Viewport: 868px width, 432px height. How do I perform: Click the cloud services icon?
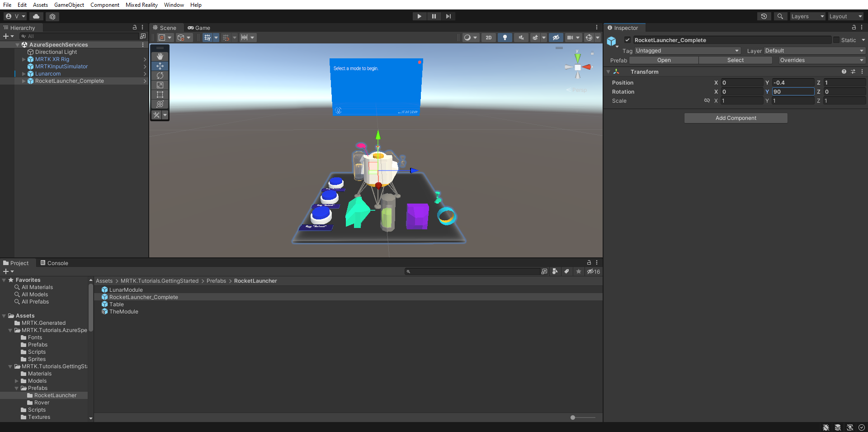click(36, 16)
